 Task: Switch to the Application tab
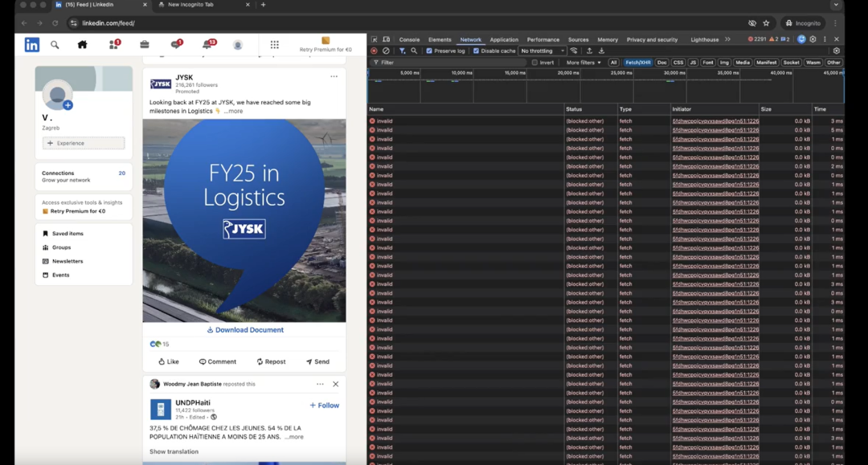point(504,39)
